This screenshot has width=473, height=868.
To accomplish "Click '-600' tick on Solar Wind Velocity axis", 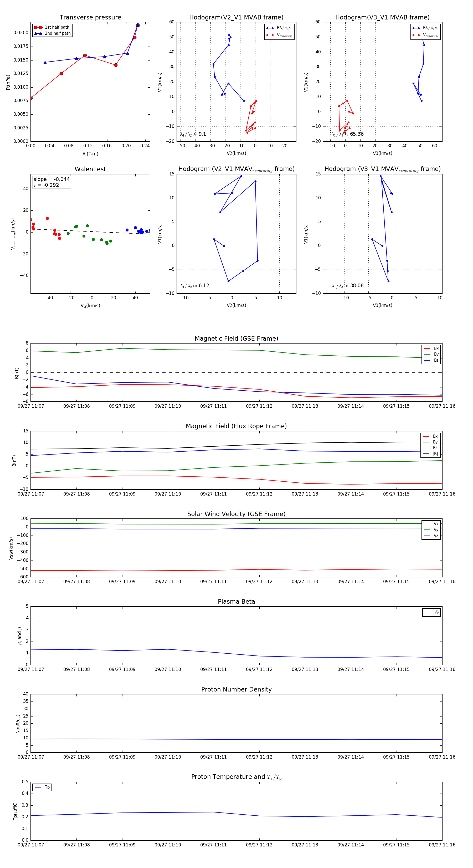I will (23, 577).
